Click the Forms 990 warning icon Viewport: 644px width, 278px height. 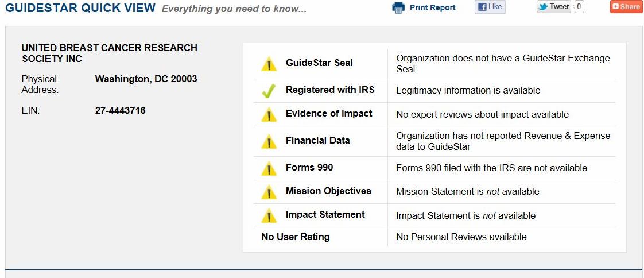pyautogui.click(x=269, y=169)
